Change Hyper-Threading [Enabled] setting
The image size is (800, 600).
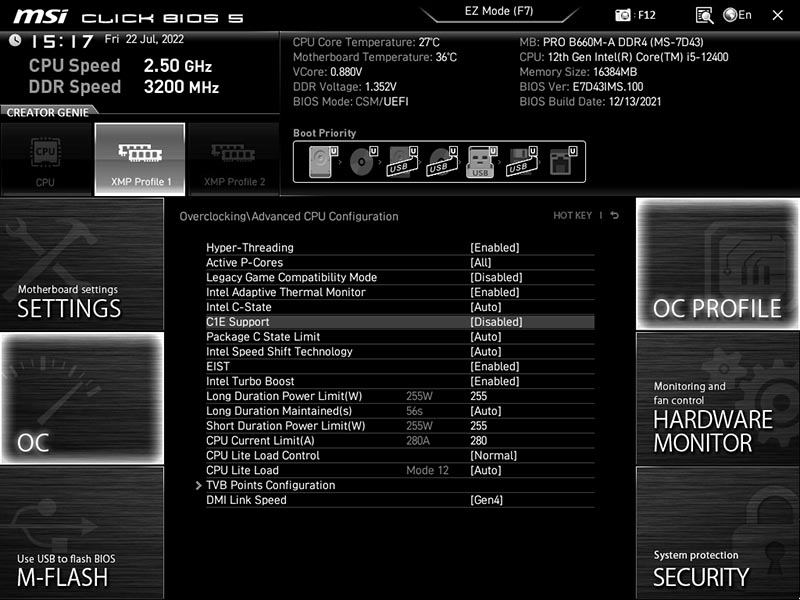click(494, 248)
